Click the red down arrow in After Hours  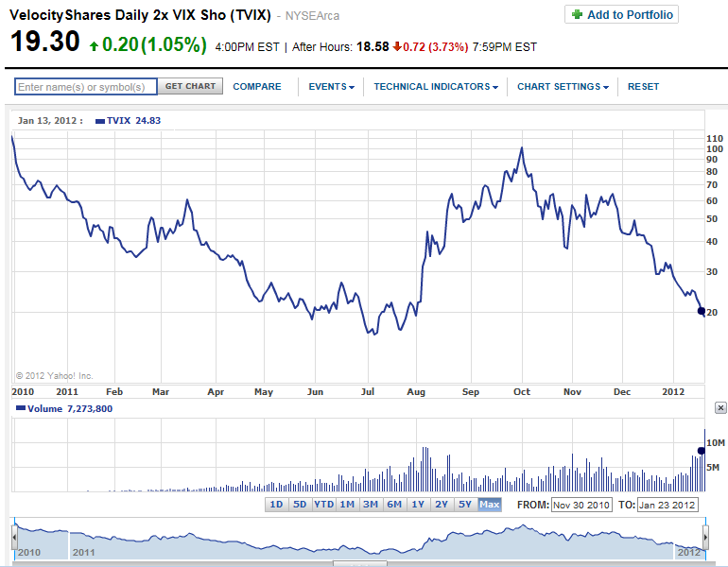tap(397, 46)
